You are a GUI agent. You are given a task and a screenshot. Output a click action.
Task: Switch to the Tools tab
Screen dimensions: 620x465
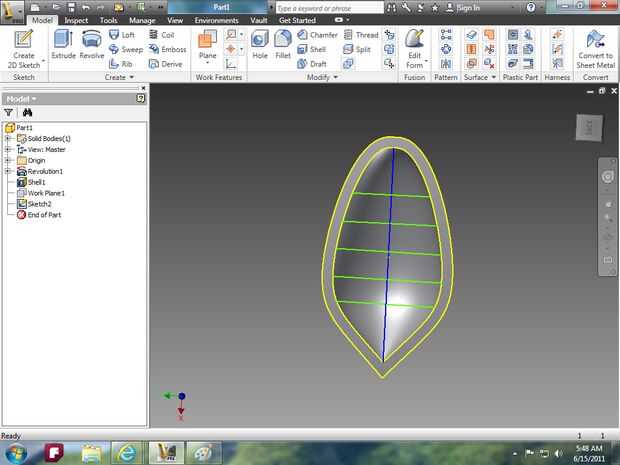point(108,20)
